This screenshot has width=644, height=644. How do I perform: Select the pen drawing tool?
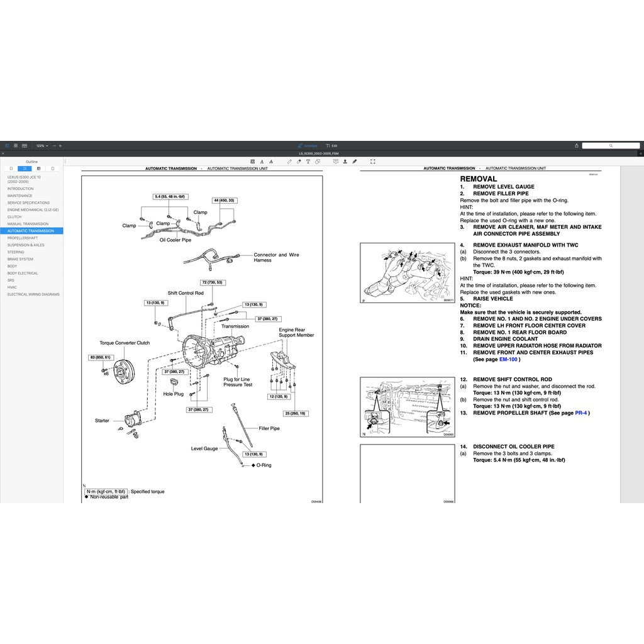click(289, 162)
